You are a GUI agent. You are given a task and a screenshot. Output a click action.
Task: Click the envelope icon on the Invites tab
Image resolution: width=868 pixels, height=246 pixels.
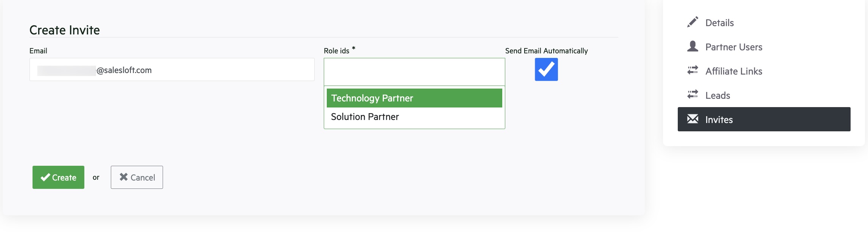pyautogui.click(x=693, y=119)
